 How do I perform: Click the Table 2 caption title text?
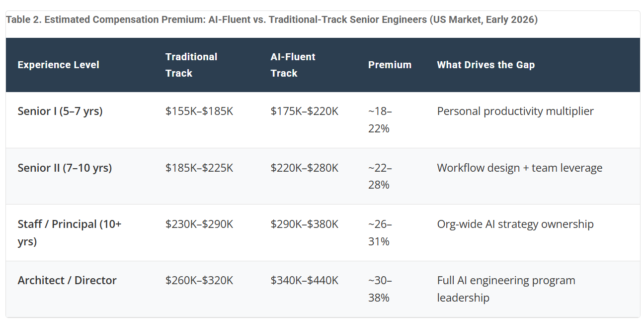272,20
